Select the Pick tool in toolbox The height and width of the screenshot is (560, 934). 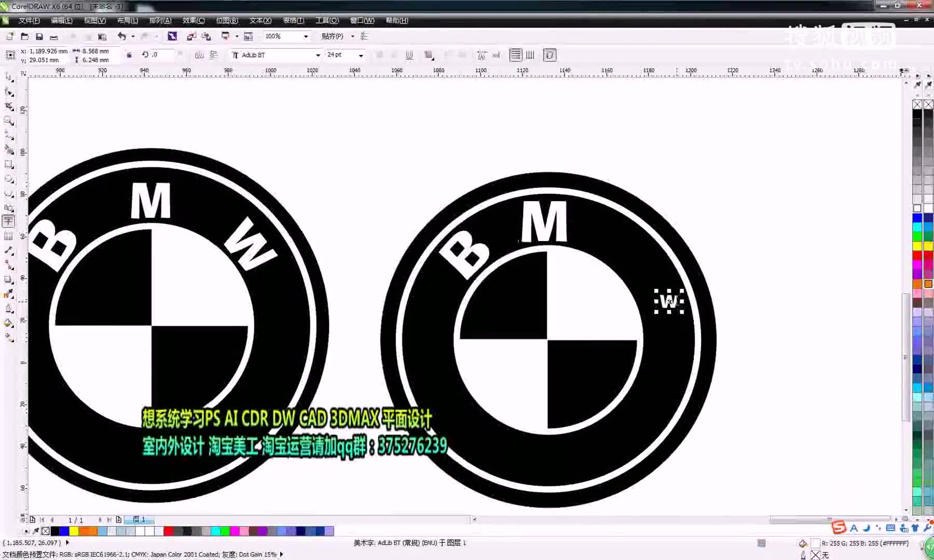(9, 77)
